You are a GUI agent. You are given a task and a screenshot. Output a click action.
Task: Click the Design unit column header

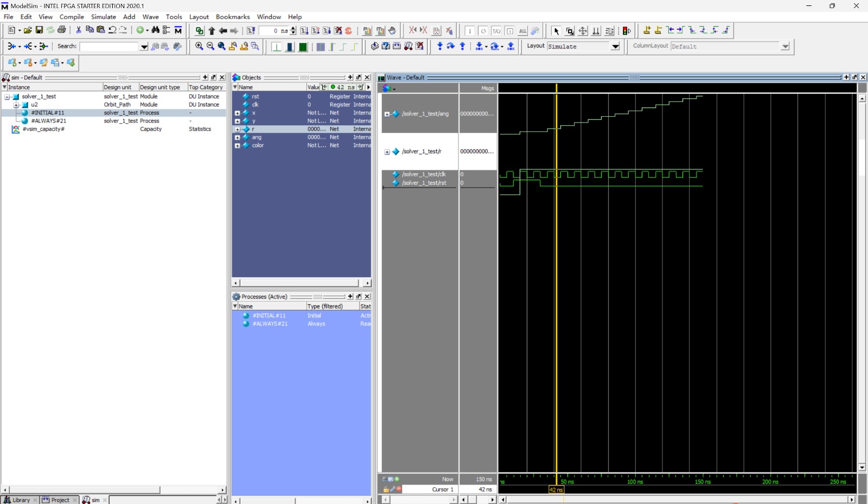point(120,87)
